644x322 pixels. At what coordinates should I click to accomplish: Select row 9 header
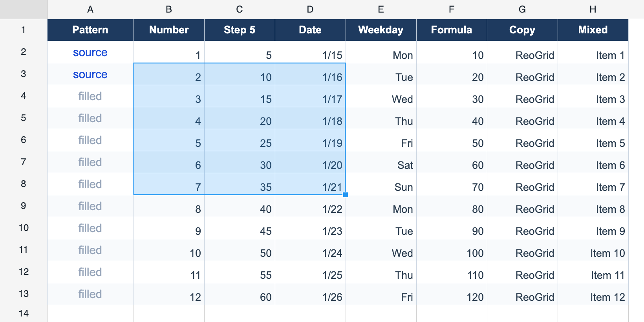(x=24, y=206)
